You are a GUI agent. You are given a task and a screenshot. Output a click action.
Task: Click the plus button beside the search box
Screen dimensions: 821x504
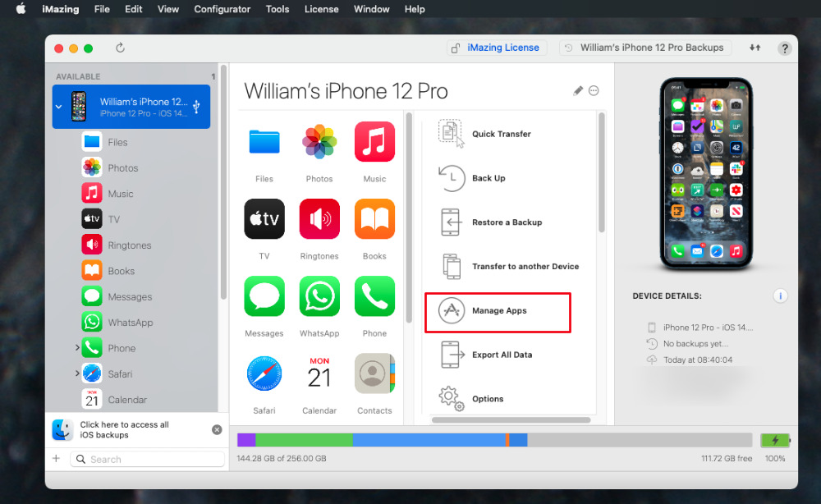(x=56, y=459)
